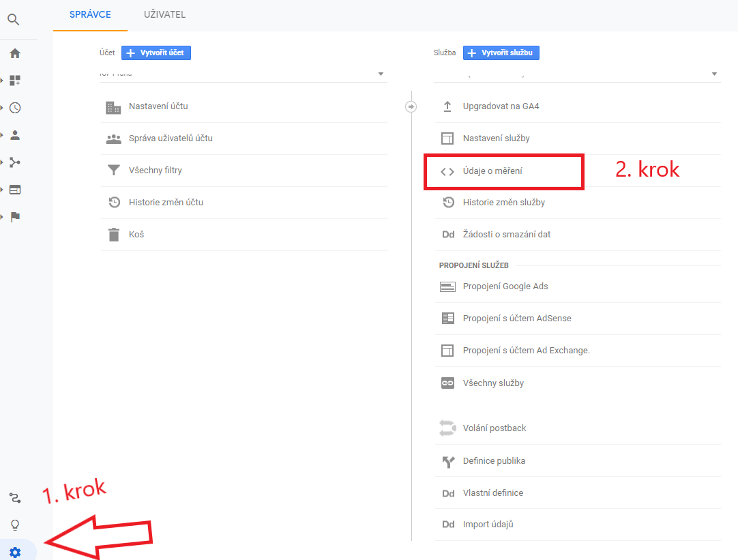738x560 pixels.
Task: Expand the account selector dropdown arrow
Action: coord(381,74)
